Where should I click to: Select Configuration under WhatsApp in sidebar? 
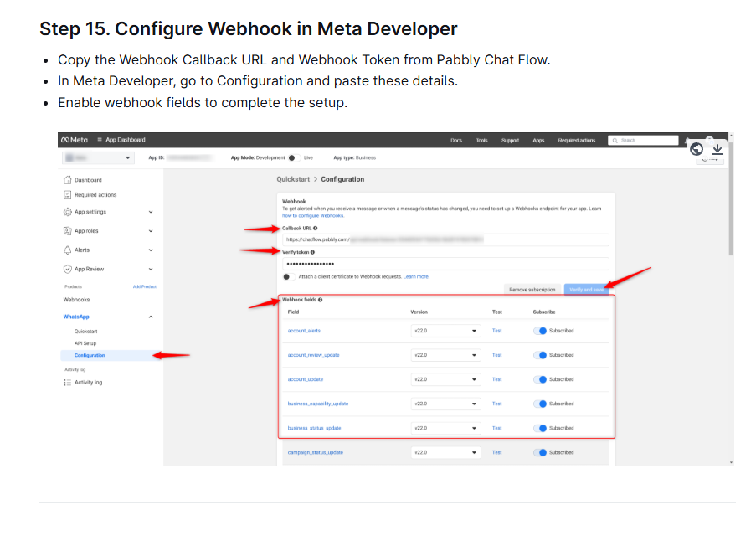(x=90, y=355)
